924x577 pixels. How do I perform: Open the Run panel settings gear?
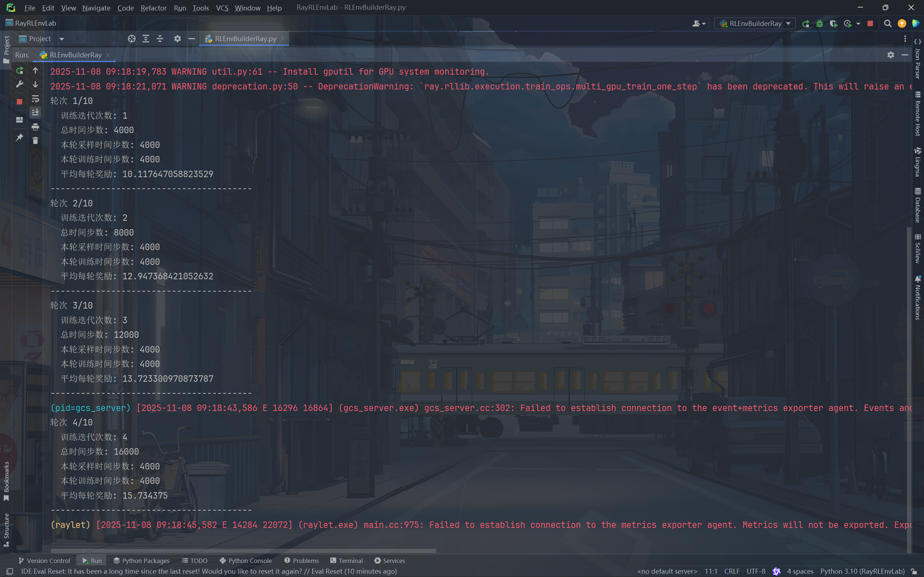[890, 55]
